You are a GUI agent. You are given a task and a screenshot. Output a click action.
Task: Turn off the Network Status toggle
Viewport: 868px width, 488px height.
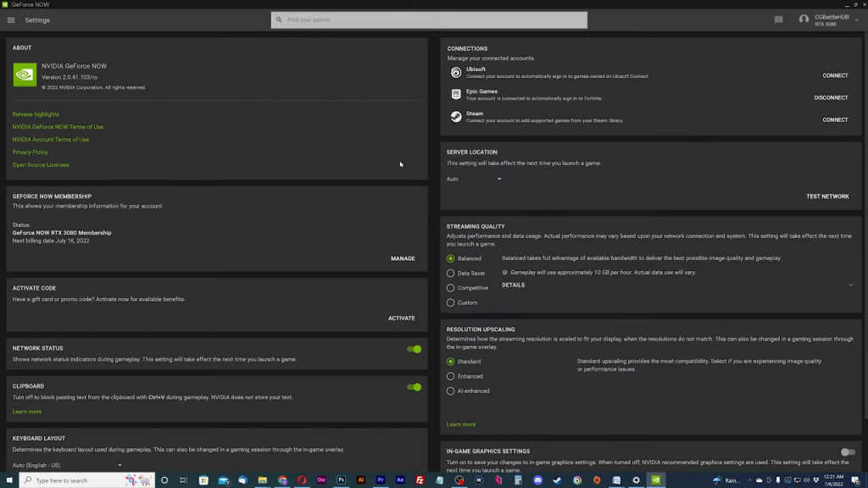pyautogui.click(x=414, y=349)
